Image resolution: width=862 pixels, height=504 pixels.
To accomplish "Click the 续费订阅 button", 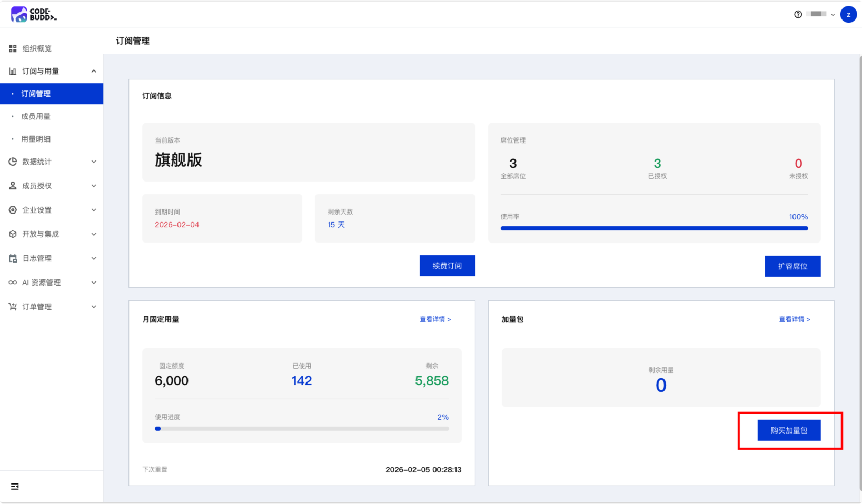I will point(447,266).
